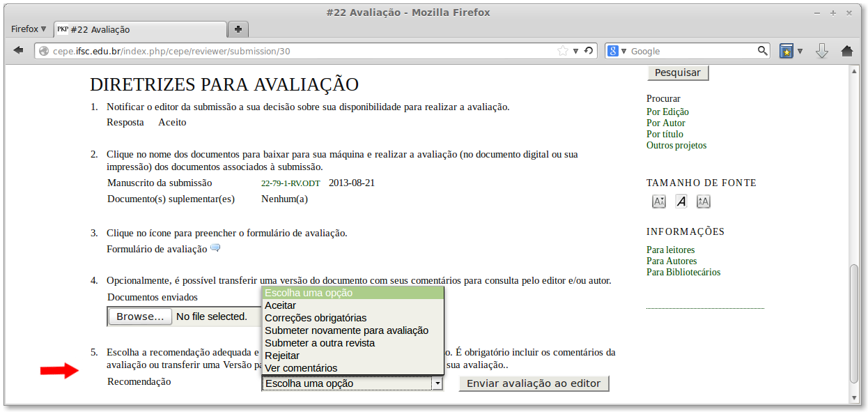Click 'Enviar avaliação ao editor' button
868x412 pixels.
click(x=534, y=383)
